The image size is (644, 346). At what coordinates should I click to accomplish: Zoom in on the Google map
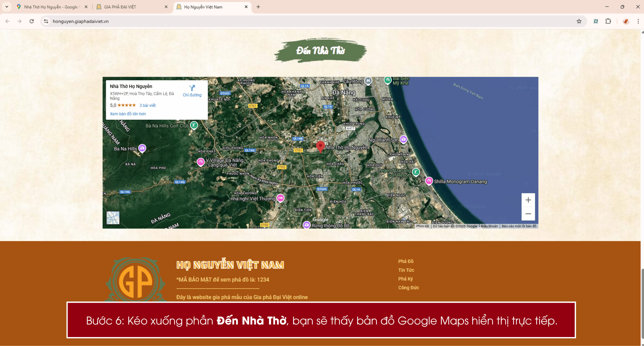tap(528, 200)
